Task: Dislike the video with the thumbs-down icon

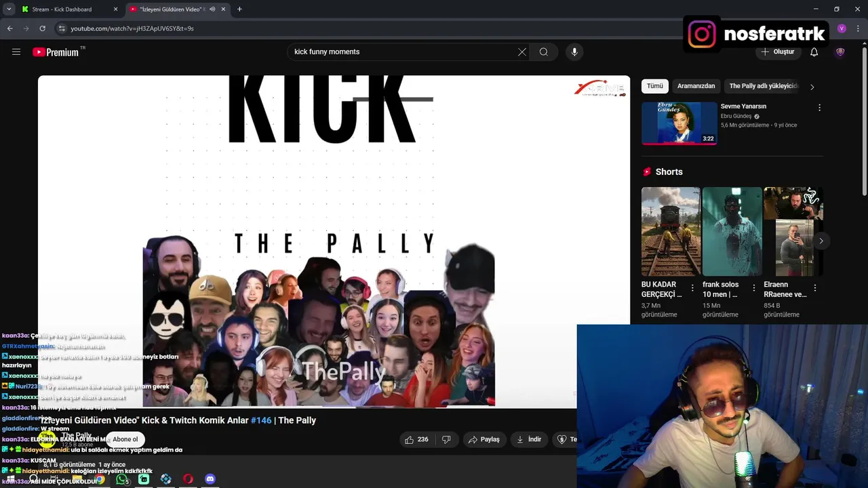Action: 446,440
